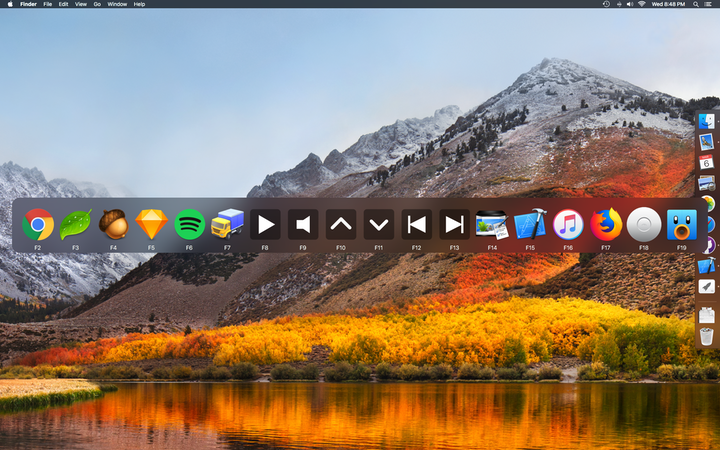Launch iTunes from the F16 slot
This screenshot has height=450, width=720.
point(568,224)
